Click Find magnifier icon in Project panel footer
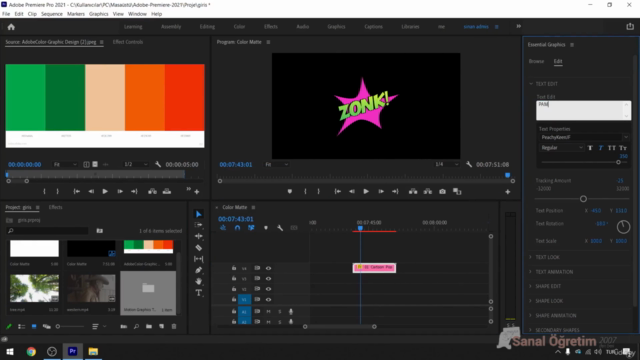 coord(136,327)
